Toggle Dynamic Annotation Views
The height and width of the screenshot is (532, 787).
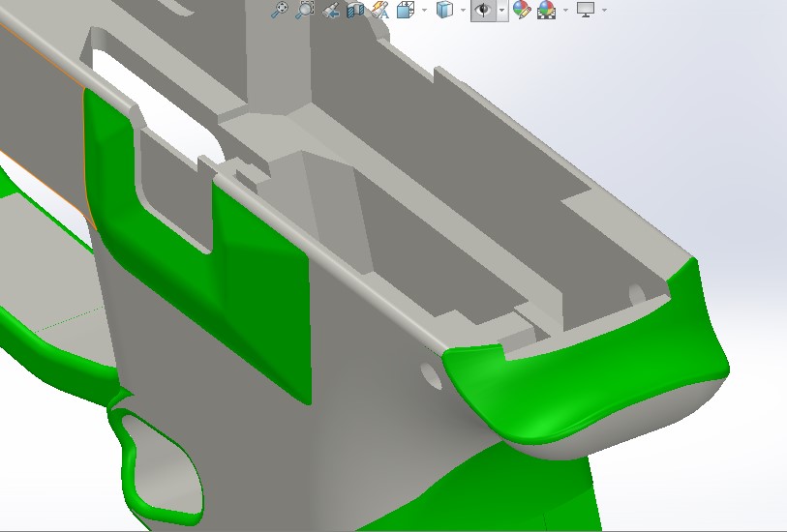point(380,10)
